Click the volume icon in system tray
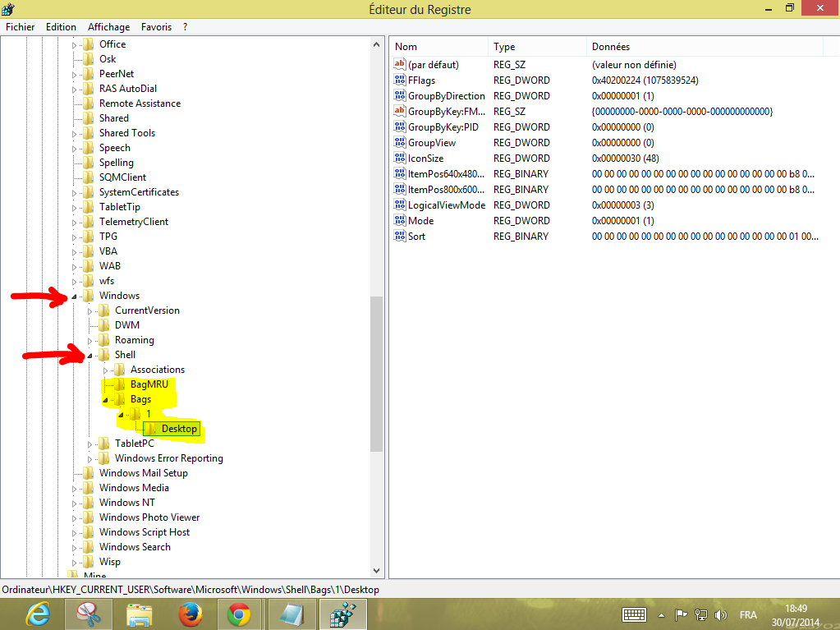Screen dimensions: 840x630 720,614
